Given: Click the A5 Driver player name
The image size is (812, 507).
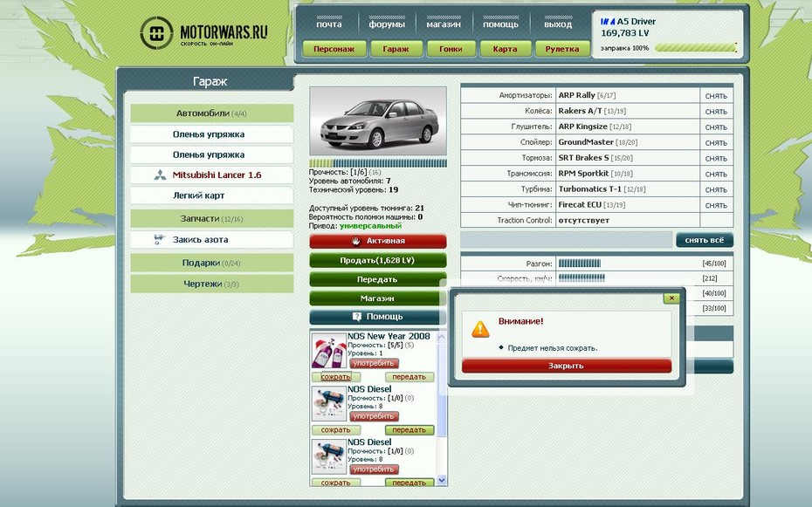Looking at the screenshot, I should tap(636, 22).
